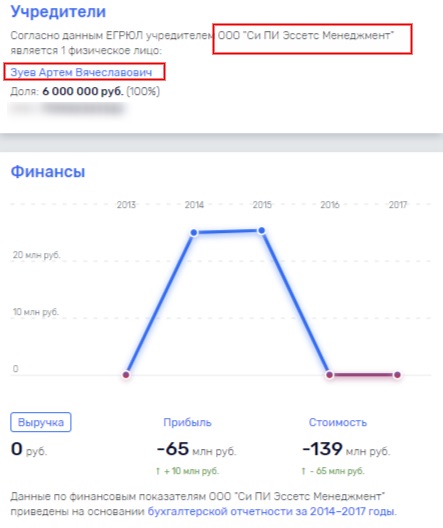Click the 2015 year axis label
This screenshot has height=528, width=443.
point(262,205)
